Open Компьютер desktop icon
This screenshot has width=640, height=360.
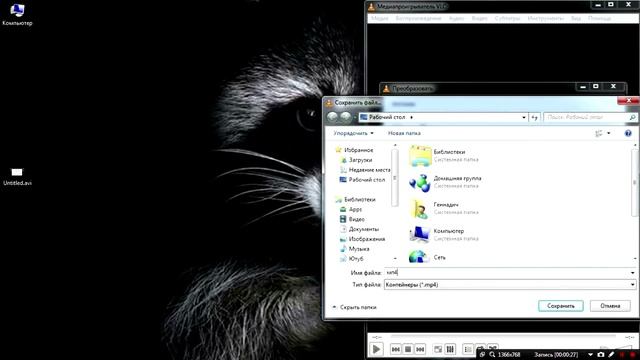click(17, 15)
